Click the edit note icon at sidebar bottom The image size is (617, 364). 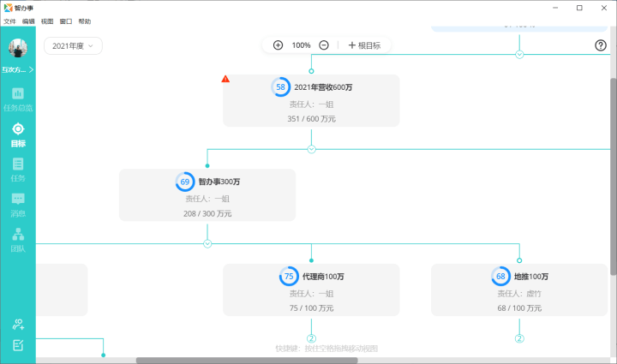coord(18,345)
